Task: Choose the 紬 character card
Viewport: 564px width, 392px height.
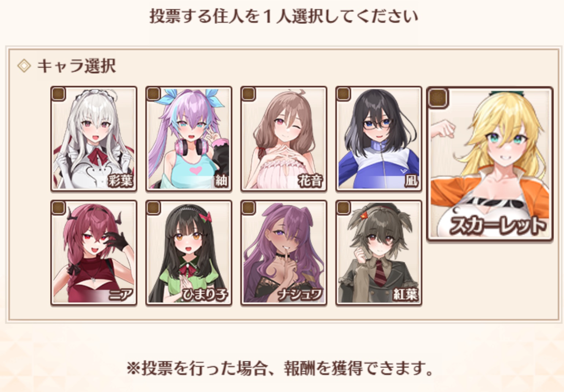Action: point(189,139)
